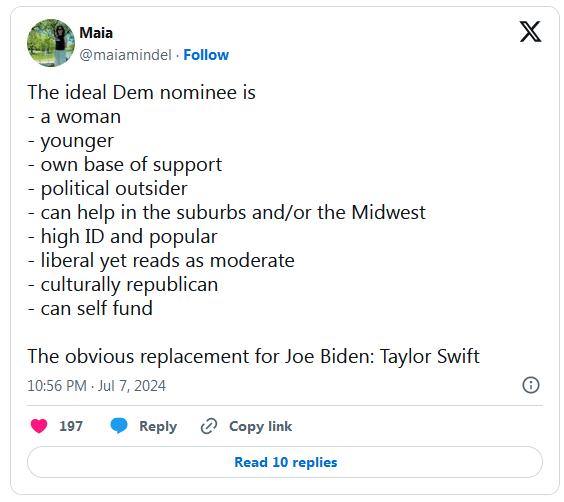The image size is (564, 502).
Task: Click the "can self fund" line
Action: pos(90,309)
